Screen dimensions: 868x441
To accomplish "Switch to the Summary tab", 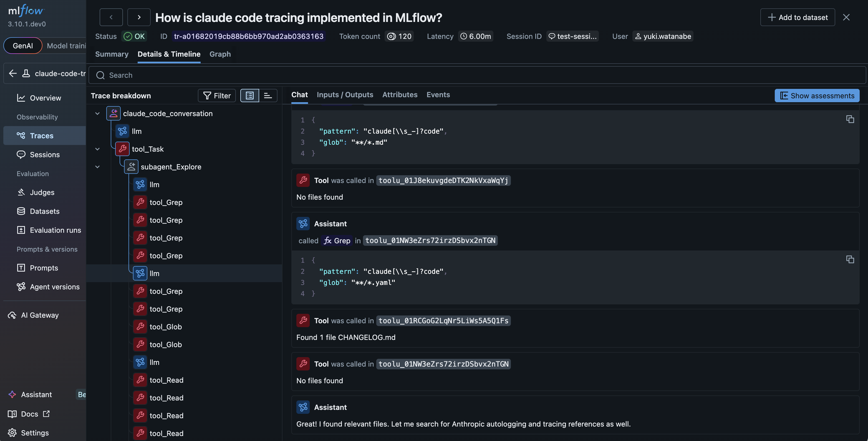I will click(x=112, y=54).
